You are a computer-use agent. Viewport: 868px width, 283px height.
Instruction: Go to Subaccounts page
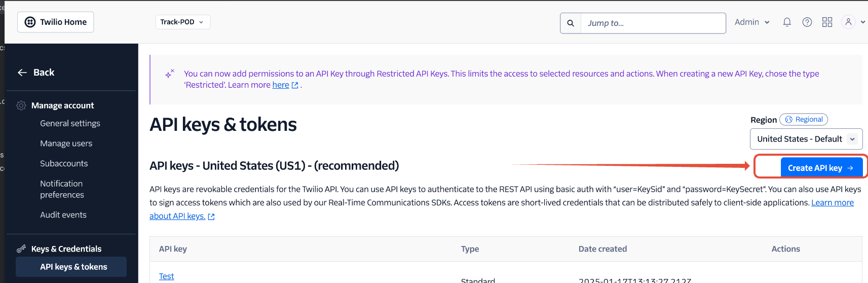point(64,163)
